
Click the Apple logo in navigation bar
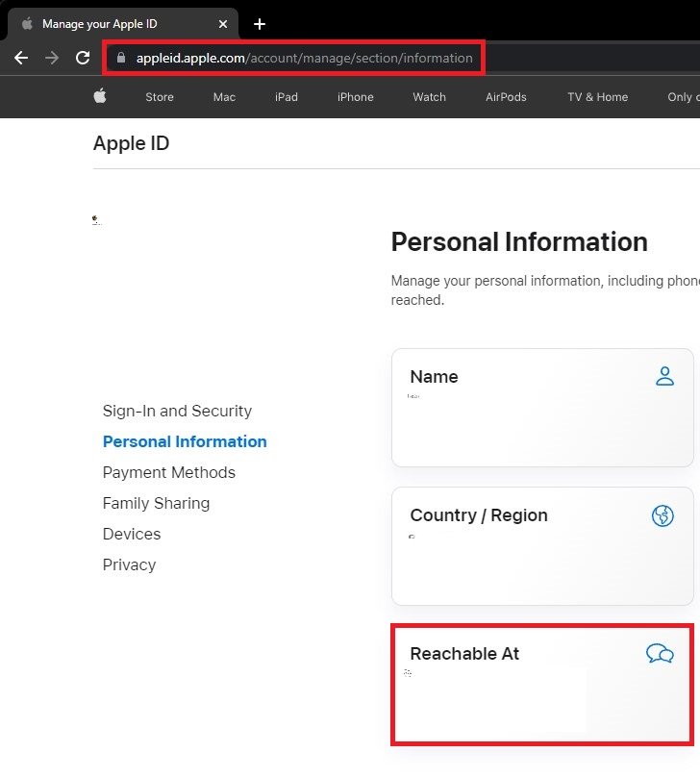[100, 96]
